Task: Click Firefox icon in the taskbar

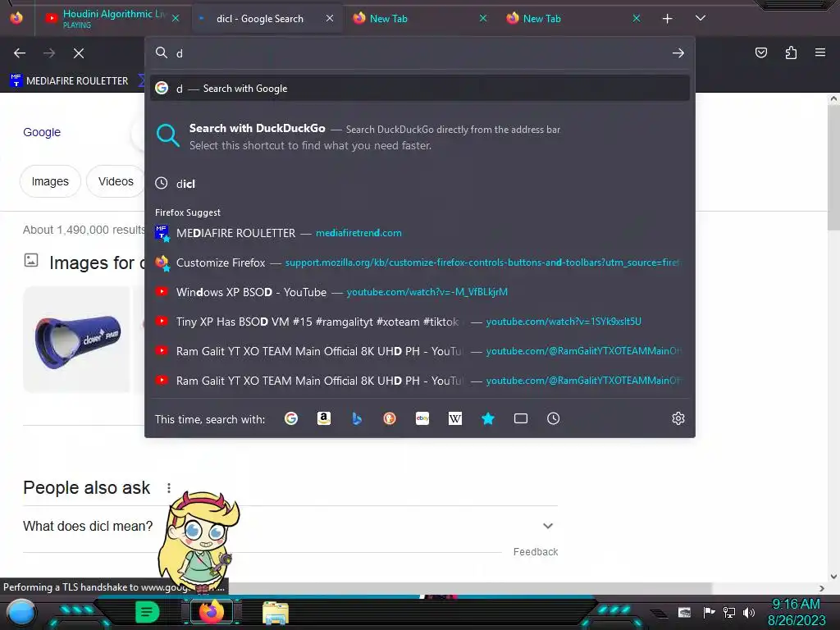Action: pos(212,612)
